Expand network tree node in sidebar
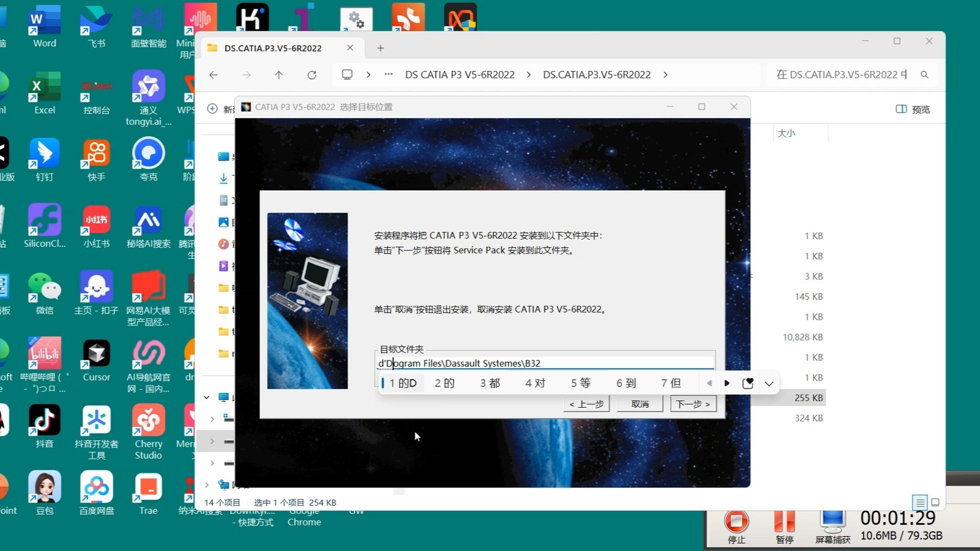This screenshot has width=980, height=551. pos(206,485)
